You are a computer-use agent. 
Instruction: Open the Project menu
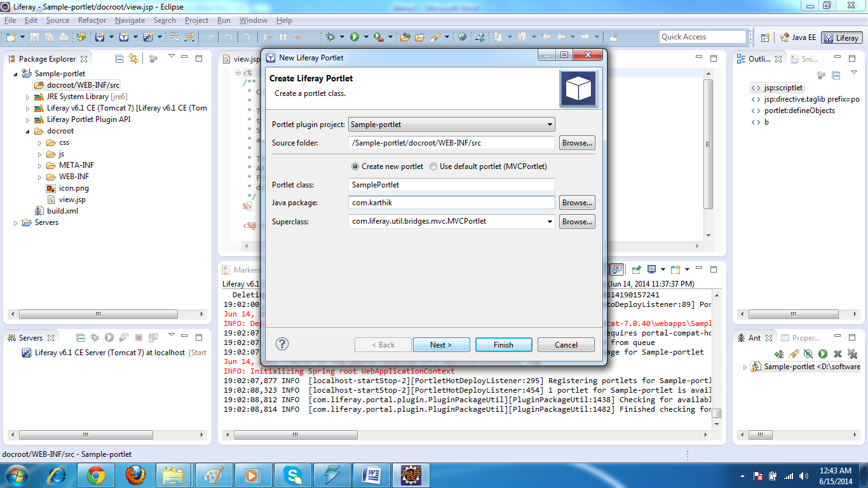pos(196,20)
